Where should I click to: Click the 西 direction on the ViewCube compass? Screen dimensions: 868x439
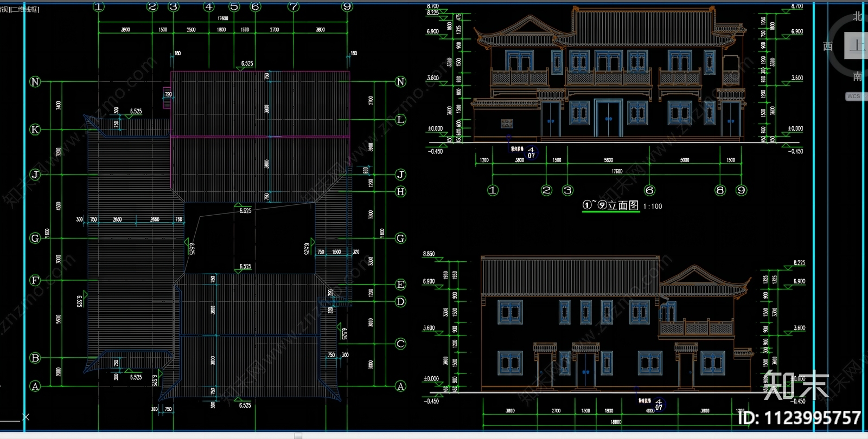(828, 46)
